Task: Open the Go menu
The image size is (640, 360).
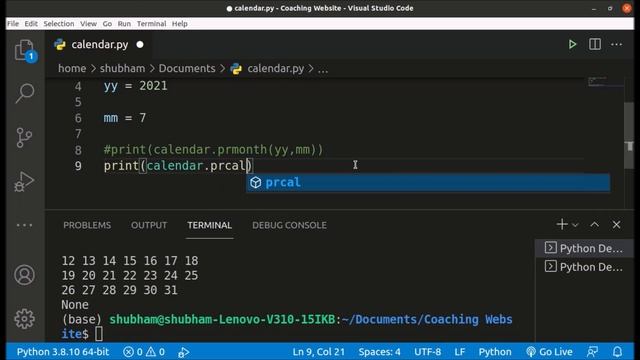Action: click(x=107, y=24)
